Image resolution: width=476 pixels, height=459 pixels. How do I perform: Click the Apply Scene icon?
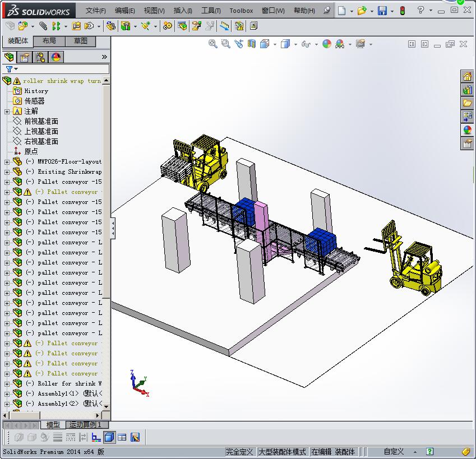pyautogui.click(x=340, y=44)
